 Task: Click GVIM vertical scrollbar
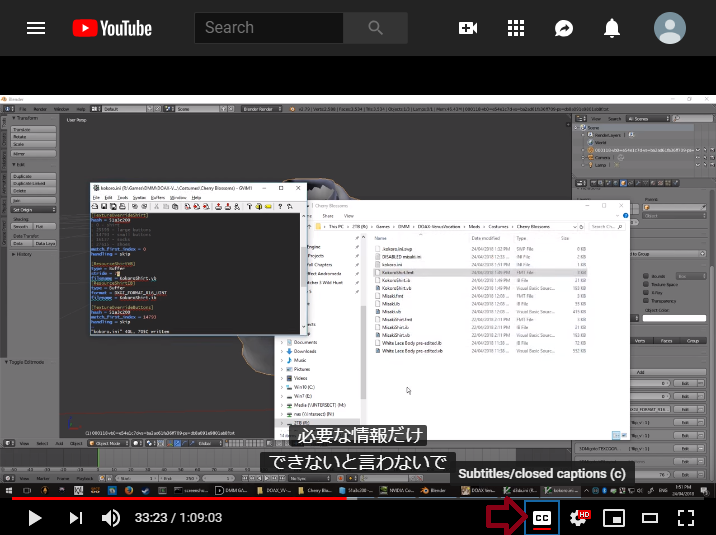[304, 271]
